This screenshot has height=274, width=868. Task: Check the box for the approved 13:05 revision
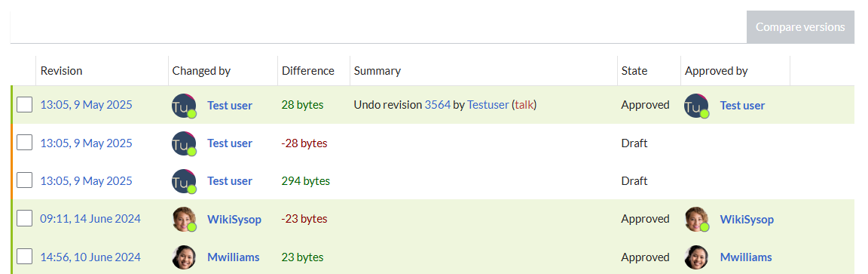(x=24, y=104)
